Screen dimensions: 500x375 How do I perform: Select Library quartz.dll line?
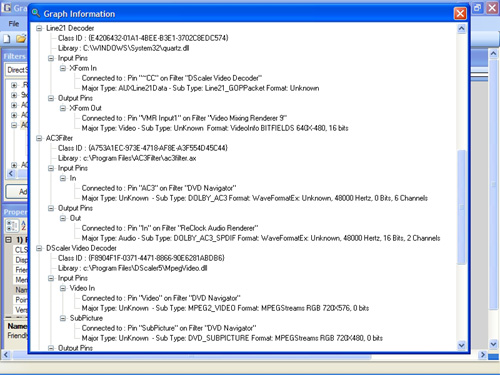[x=123, y=48]
